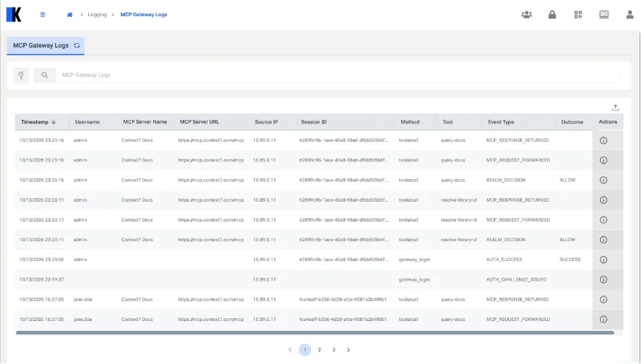The height and width of the screenshot is (364, 641).
Task: Click the padlock icon in header
Action: click(552, 15)
